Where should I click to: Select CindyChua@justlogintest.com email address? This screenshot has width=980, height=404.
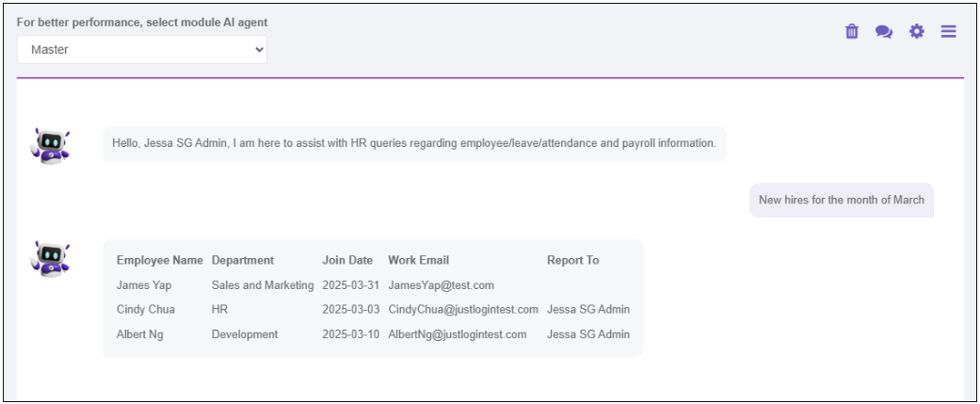click(x=462, y=309)
